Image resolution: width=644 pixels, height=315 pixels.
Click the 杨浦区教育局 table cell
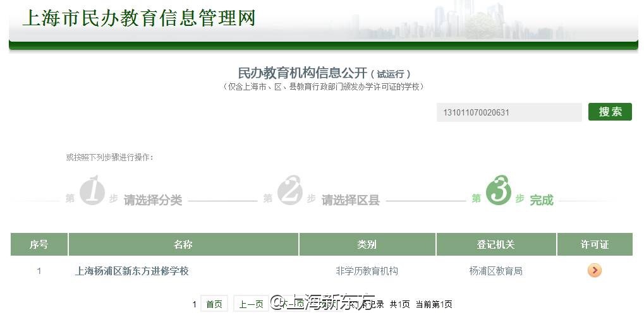click(x=495, y=271)
